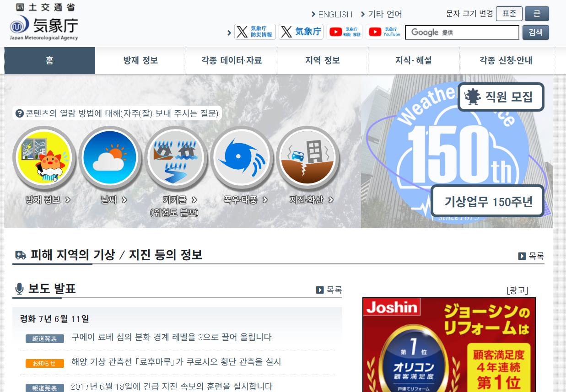This screenshot has width=566, height=392.
Task: Open news about 구에이 료베 섬 분화 경계 레벨
Action: click(172, 338)
